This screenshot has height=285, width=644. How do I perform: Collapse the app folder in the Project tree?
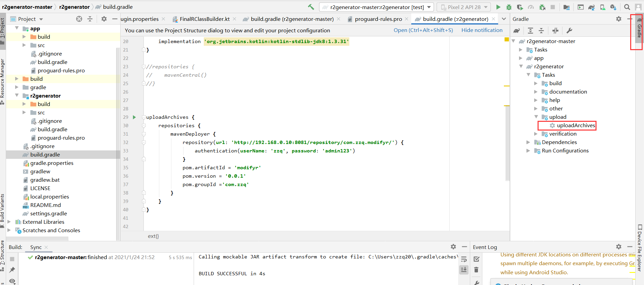17,28
